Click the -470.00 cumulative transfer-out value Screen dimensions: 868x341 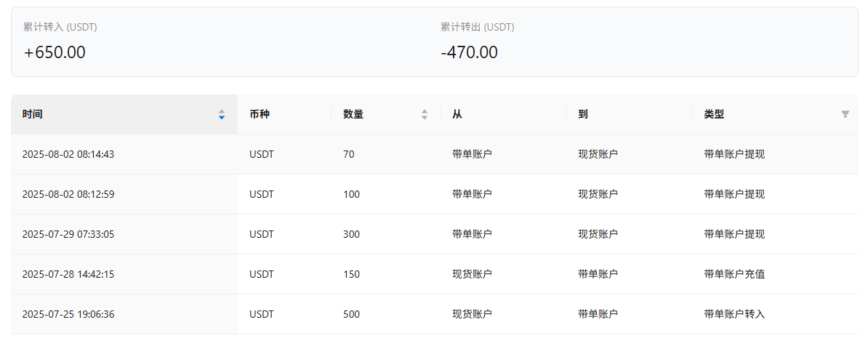tap(470, 52)
